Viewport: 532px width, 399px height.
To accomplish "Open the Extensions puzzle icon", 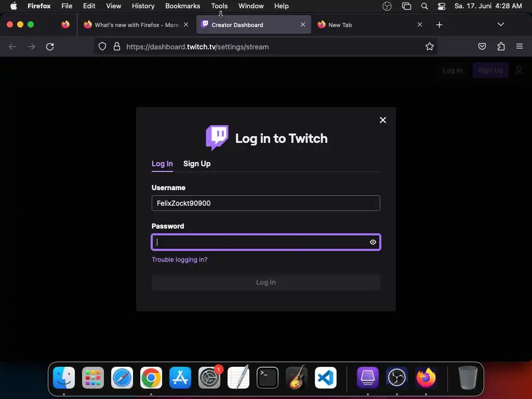I will 501,46.
